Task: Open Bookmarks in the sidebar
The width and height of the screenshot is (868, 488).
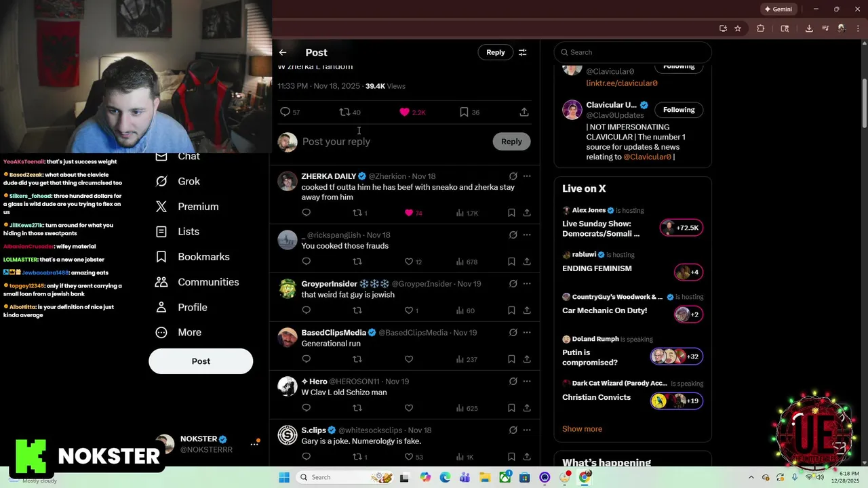Action: (193, 257)
